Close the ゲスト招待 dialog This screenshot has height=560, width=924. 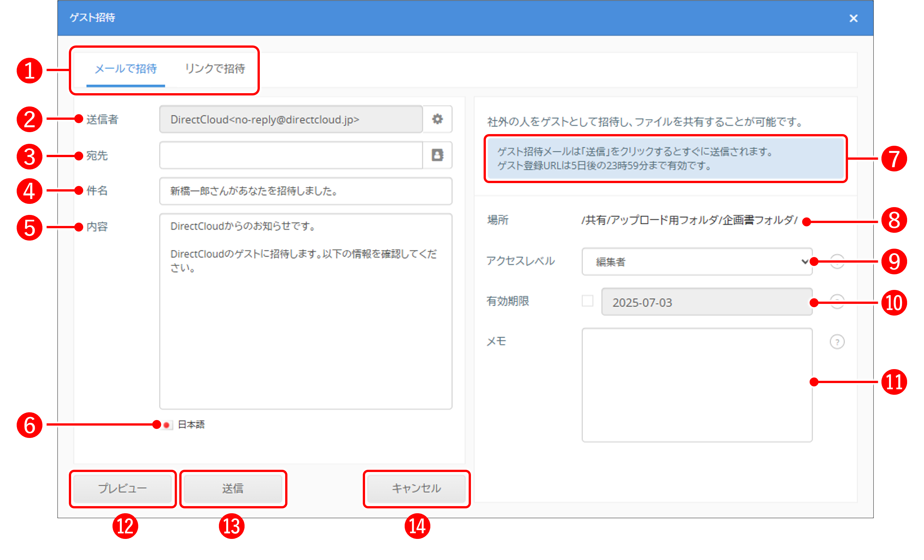(854, 18)
